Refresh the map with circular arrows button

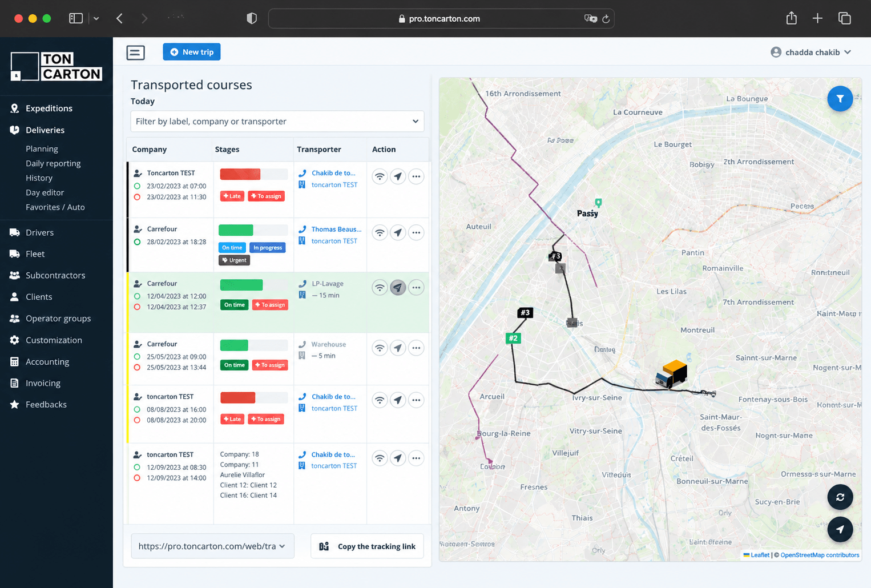click(x=840, y=497)
